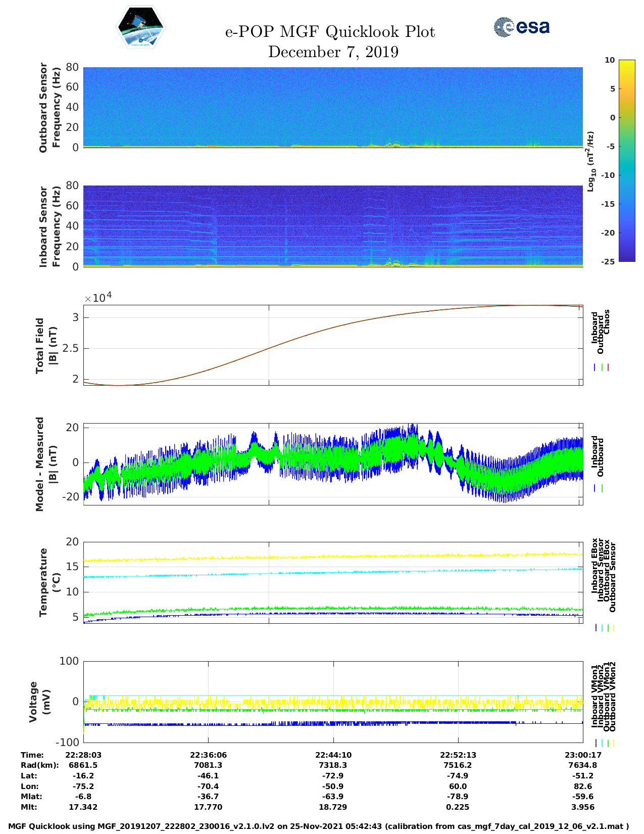Click the Mlt value 0.225
The image size is (644, 834).
coord(458,807)
